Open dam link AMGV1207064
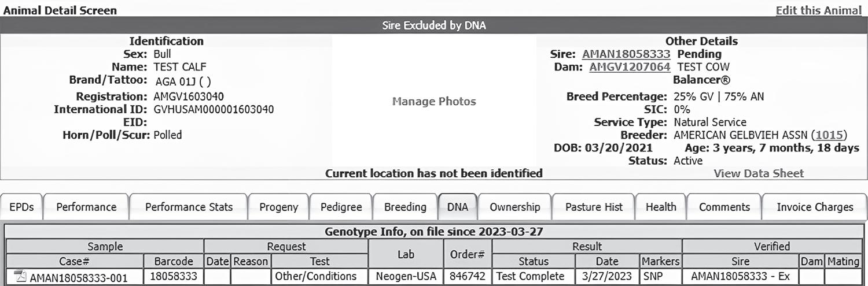868x286 pixels. coord(630,67)
